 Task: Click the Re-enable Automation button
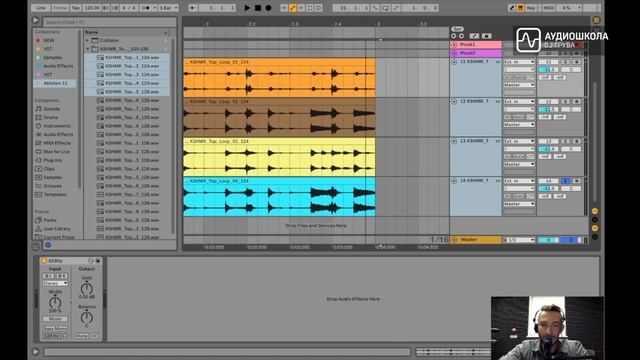[x=301, y=8]
